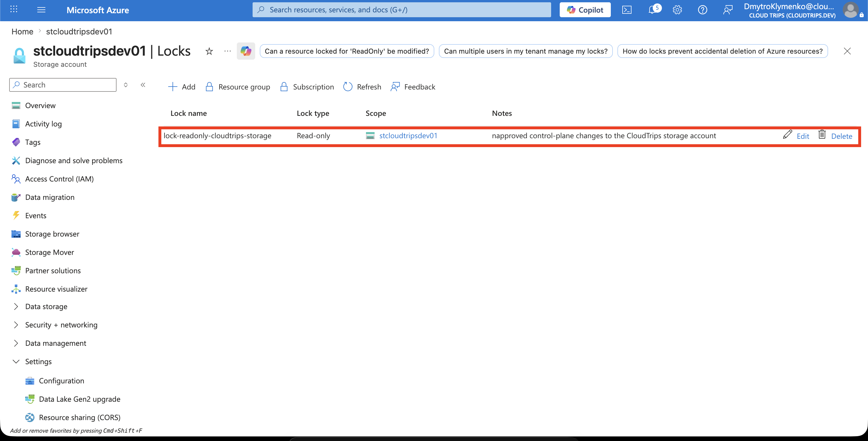Click the 'Lock type' column header
This screenshot has height=441, width=868.
313,114
